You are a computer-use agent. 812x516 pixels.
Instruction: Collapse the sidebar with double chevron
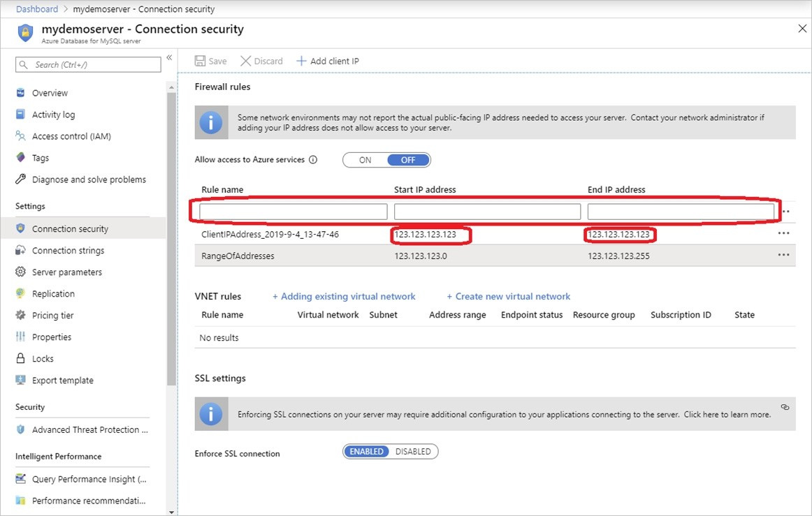point(169,57)
